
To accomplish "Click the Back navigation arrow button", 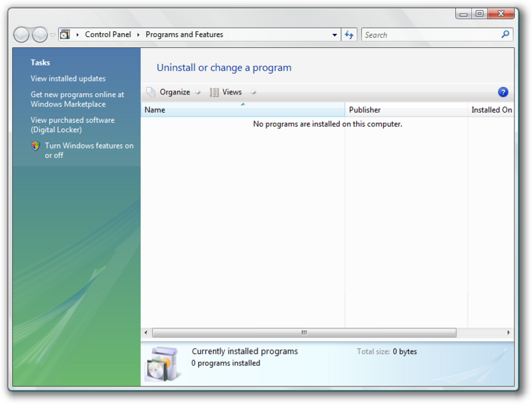I will tap(21, 34).
